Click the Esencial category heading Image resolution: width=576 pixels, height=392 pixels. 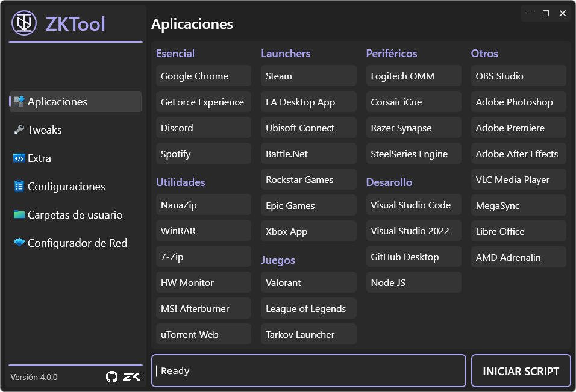(175, 54)
